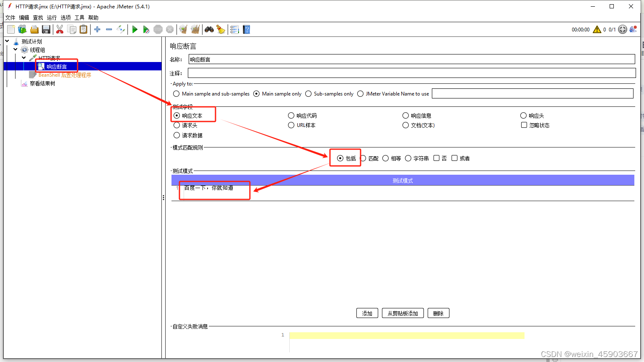
Task: Toggle enable/disable of element toolbar icon
Action: (121, 29)
